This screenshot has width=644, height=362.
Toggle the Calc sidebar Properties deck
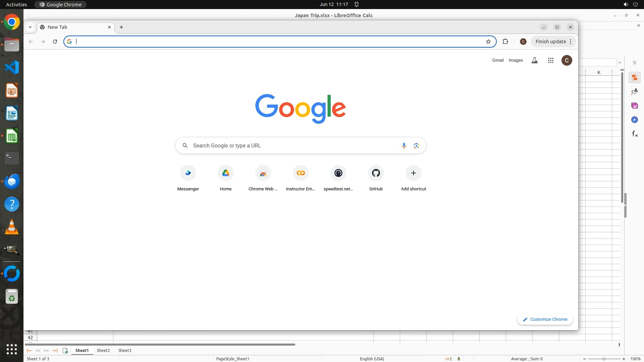point(635,77)
